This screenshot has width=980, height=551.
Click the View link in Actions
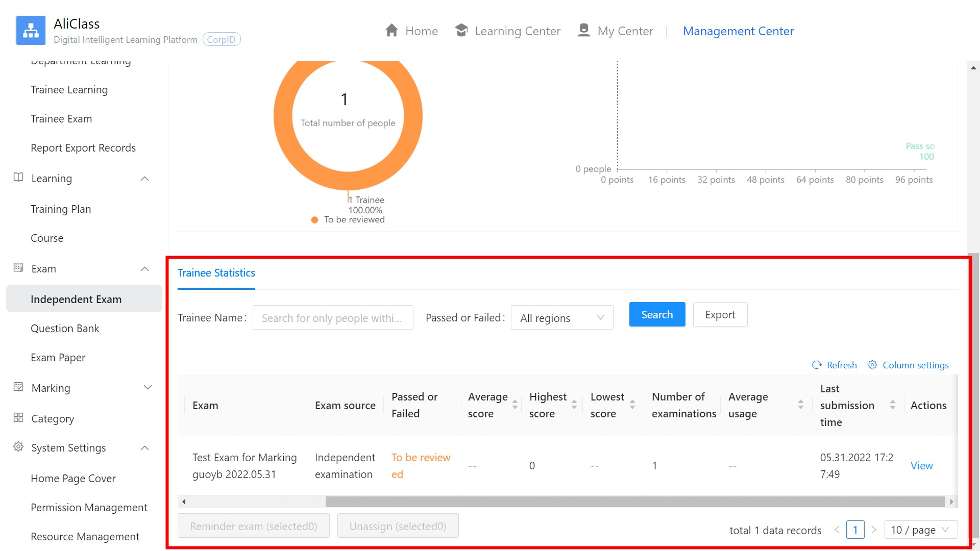(x=921, y=465)
